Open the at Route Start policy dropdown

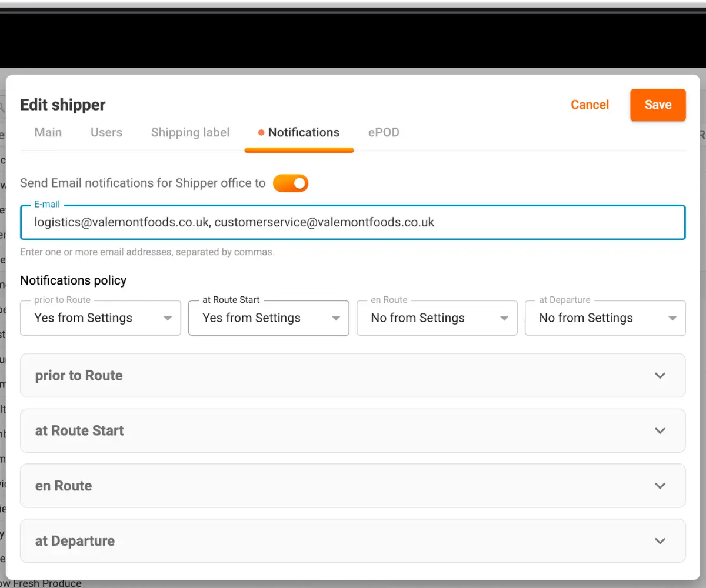[x=269, y=318]
